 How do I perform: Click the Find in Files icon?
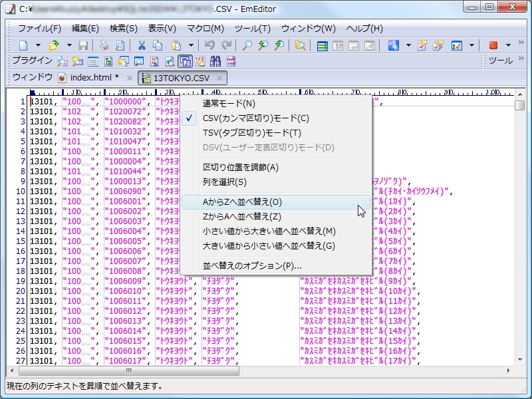(x=299, y=45)
